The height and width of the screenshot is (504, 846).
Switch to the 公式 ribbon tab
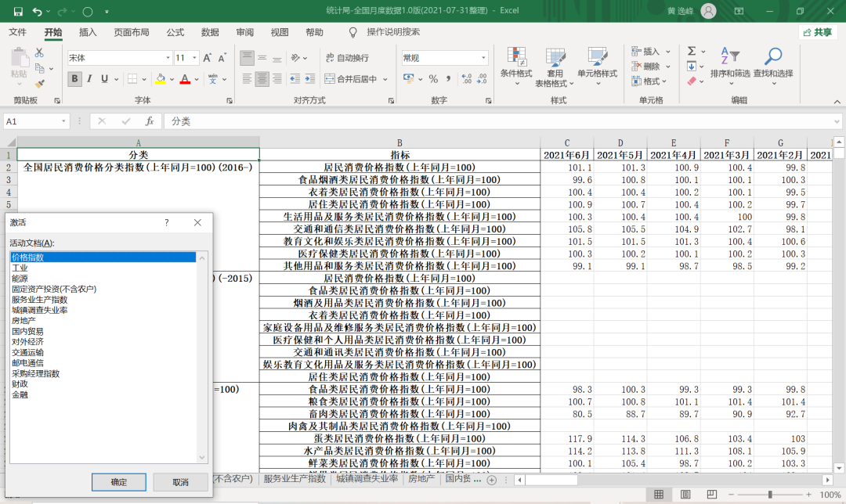(174, 32)
